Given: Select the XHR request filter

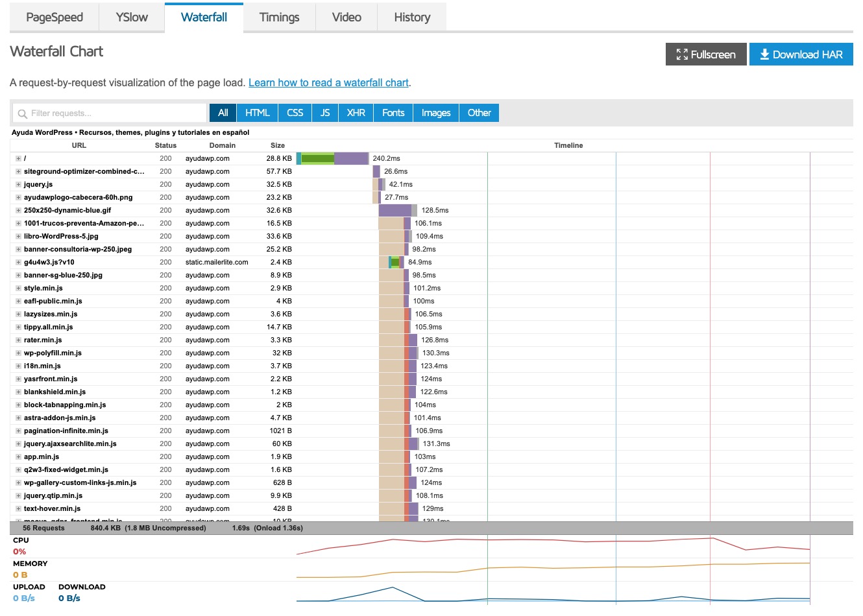Looking at the screenshot, I should (x=356, y=113).
